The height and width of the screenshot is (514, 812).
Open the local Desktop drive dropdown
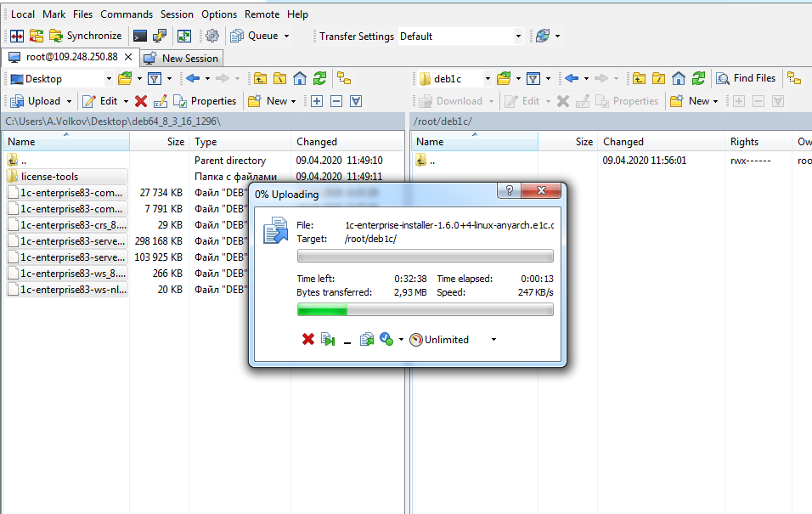[x=108, y=78]
